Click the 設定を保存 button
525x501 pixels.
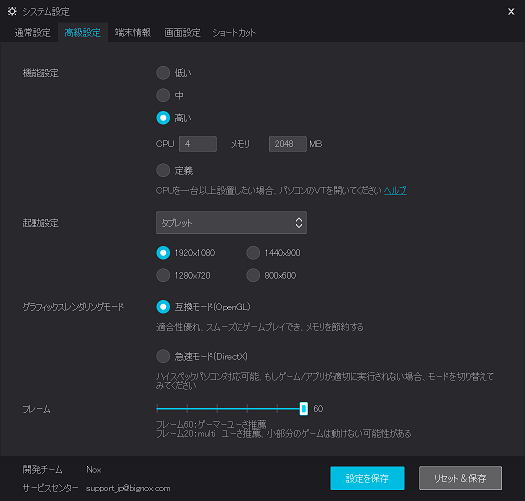pos(367,478)
